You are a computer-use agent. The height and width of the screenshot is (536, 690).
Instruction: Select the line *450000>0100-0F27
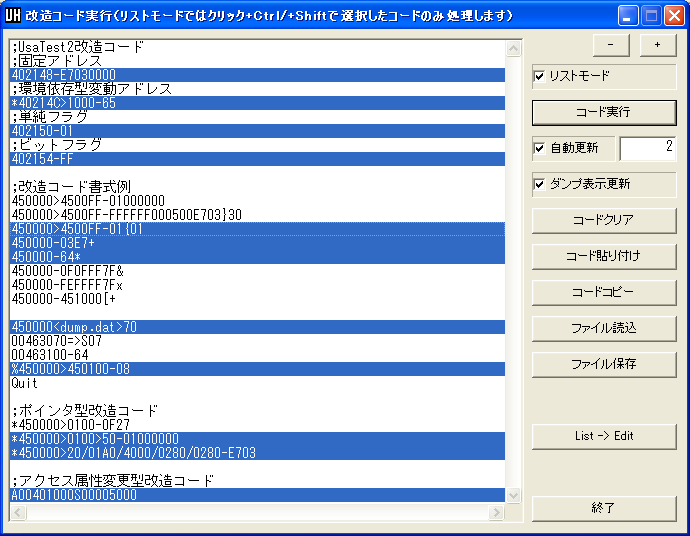pyautogui.click(x=257, y=425)
